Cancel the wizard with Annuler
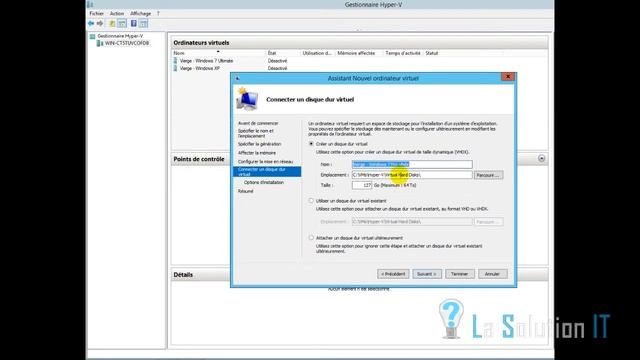Screen dimensions: 640x360 (x=492, y=274)
